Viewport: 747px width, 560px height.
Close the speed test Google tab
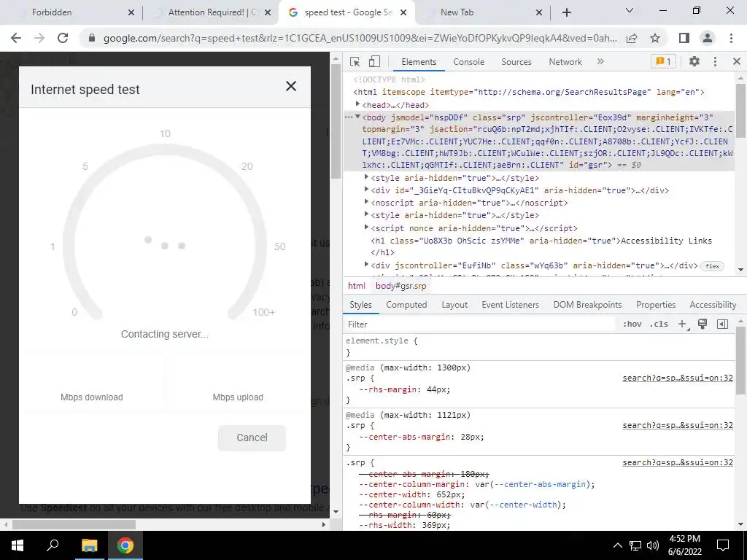403,12
